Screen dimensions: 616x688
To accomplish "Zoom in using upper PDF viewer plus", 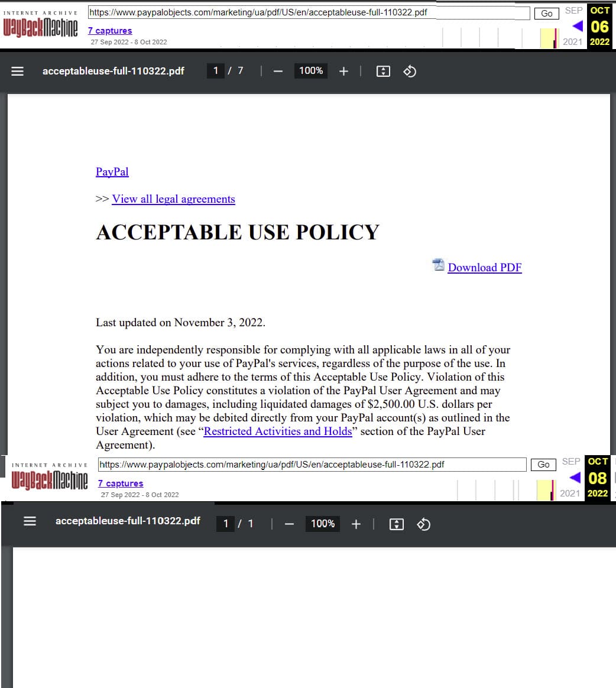I will click(343, 71).
